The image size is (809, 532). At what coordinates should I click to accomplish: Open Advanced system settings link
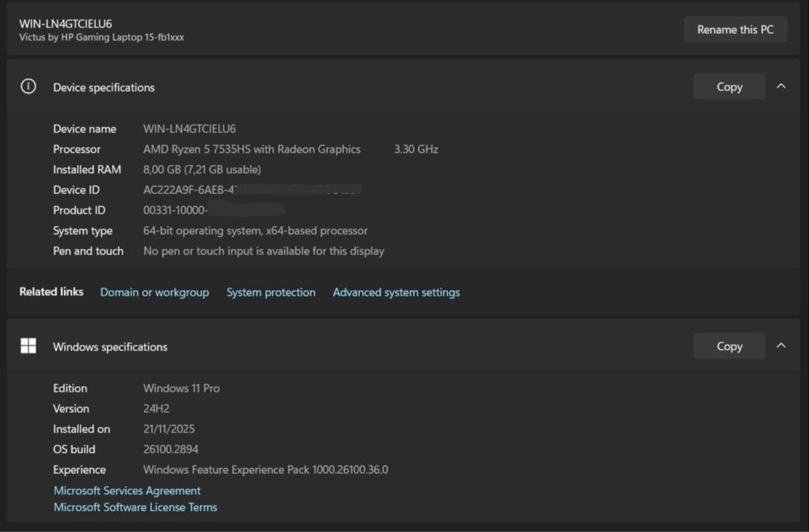(396, 293)
